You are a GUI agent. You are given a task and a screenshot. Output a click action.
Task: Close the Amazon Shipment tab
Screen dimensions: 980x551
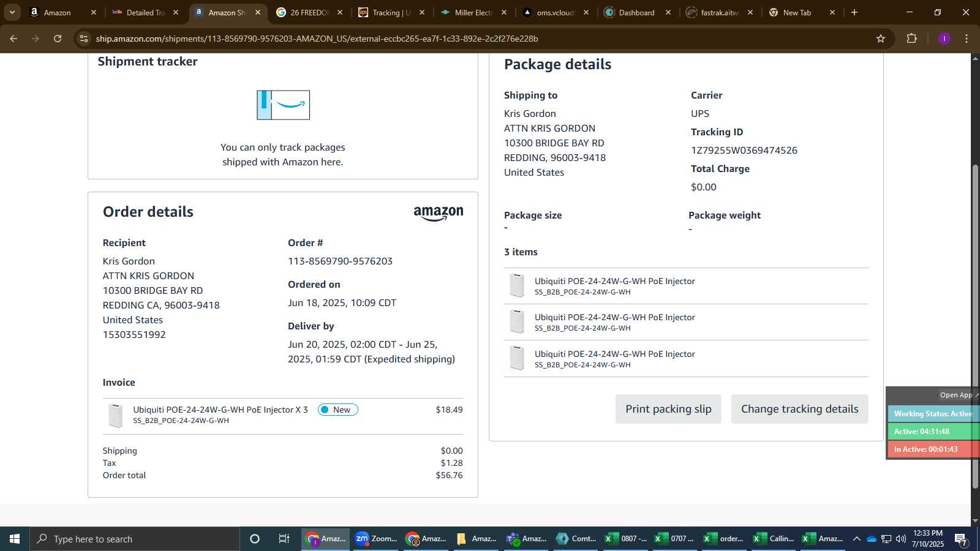258,12
